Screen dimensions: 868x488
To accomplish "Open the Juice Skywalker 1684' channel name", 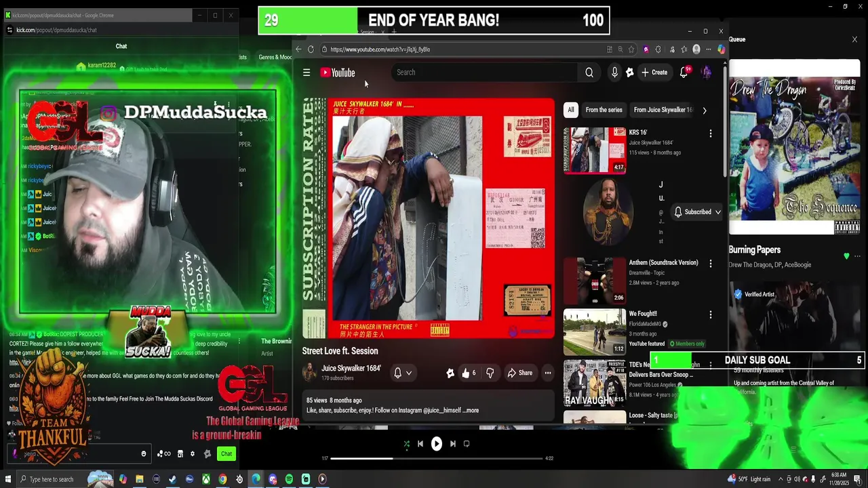I will click(351, 369).
